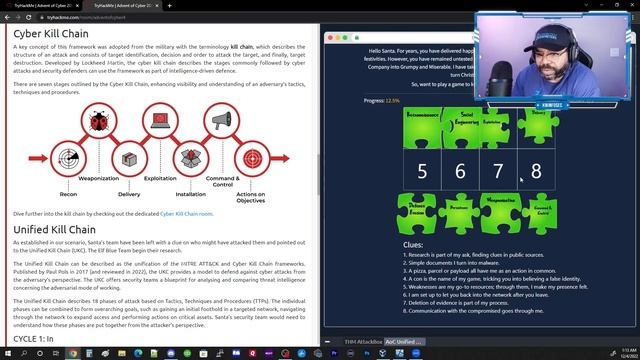Select the Reconnaissance puzzle piece
Image resolution: width=640 pixels, height=360 pixels.
point(422,127)
